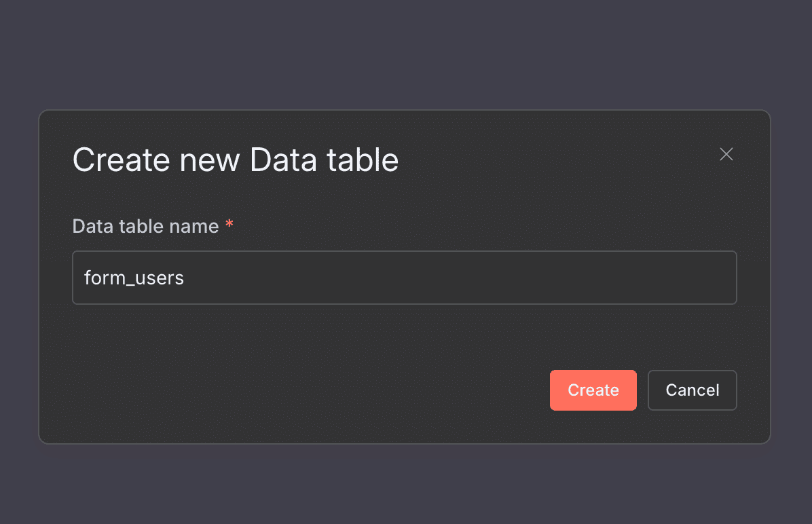Click the required-field asterisk marker
The width and height of the screenshot is (812, 524).
tap(229, 224)
